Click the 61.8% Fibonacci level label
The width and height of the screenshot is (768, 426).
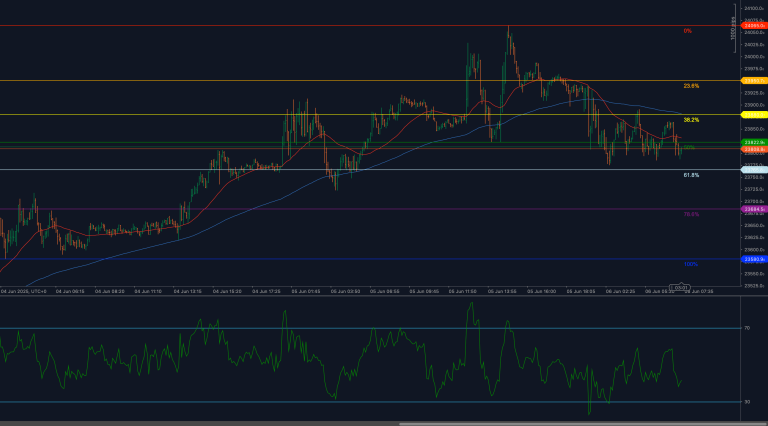[691, 175]
